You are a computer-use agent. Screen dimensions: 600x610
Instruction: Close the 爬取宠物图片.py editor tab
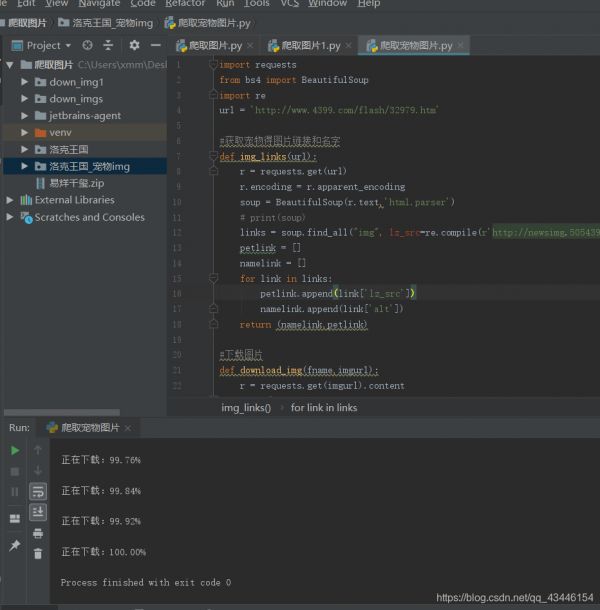point(461,46)
